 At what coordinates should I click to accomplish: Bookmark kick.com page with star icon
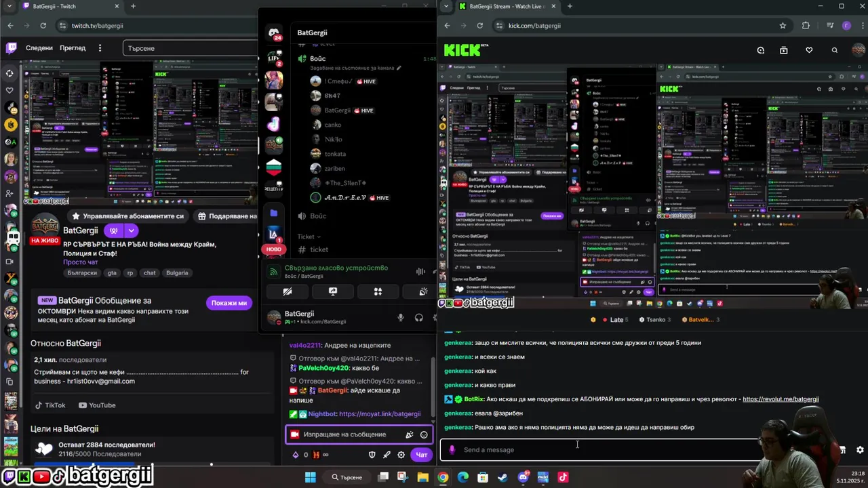(x=783, y=26)
